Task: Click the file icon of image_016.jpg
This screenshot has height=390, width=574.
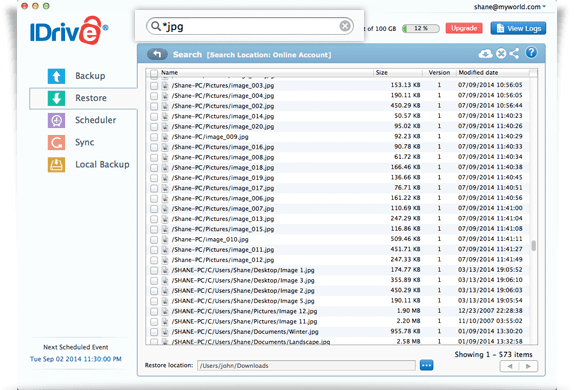Action: pyautogui.click(x=165, y=147)
